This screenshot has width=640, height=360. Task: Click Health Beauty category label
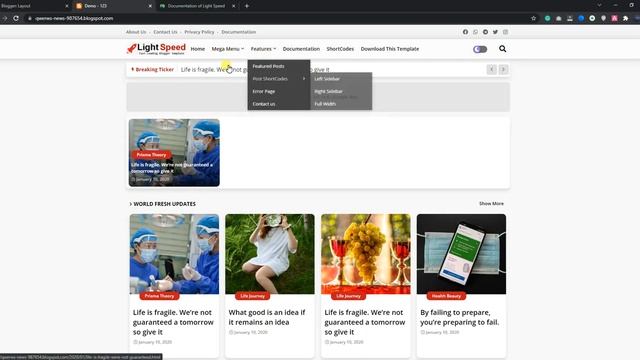click(447, 296)
